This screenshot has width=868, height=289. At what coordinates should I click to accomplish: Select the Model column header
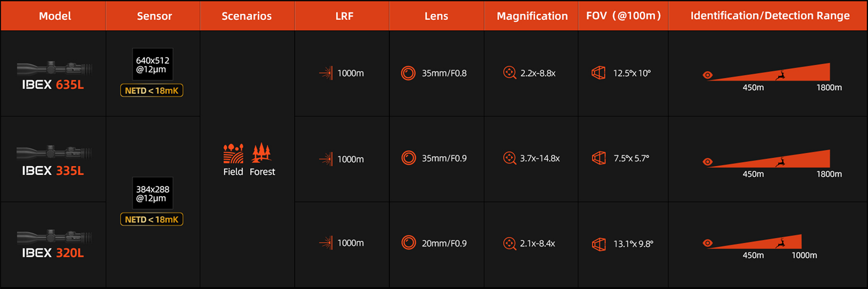tap(55, 16)
